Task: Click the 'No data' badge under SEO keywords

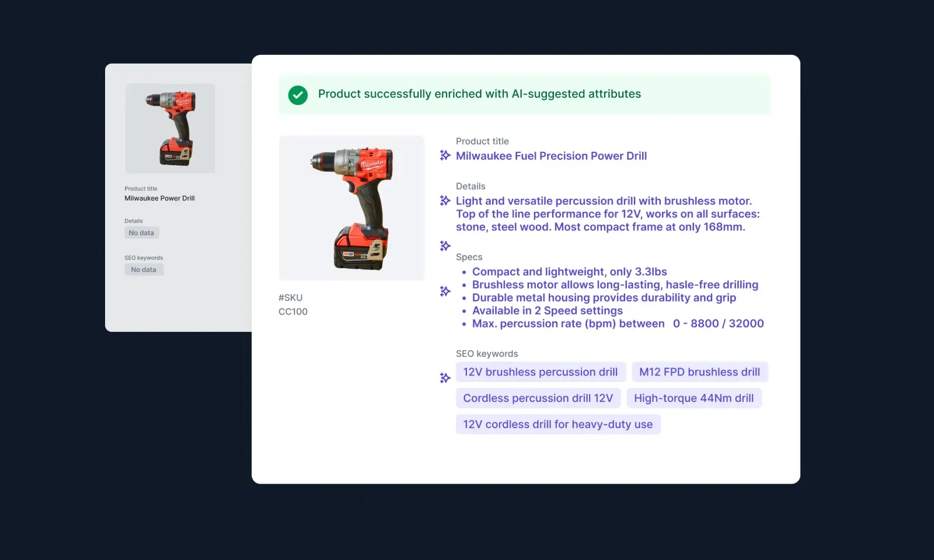Action: (144, 269)
